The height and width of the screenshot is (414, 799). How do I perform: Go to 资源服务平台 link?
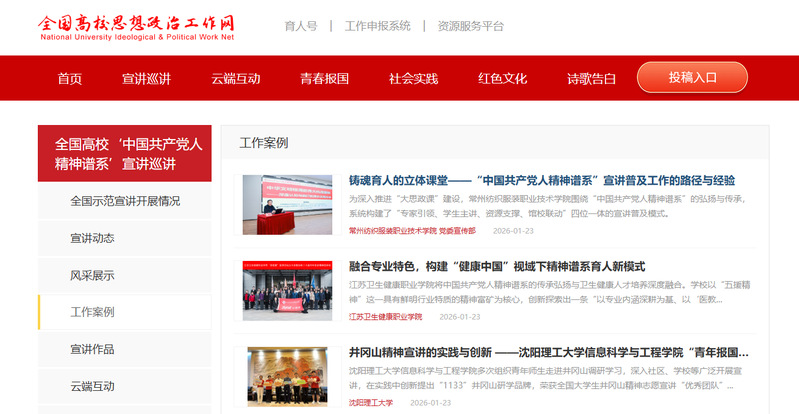tap(470, 26)
